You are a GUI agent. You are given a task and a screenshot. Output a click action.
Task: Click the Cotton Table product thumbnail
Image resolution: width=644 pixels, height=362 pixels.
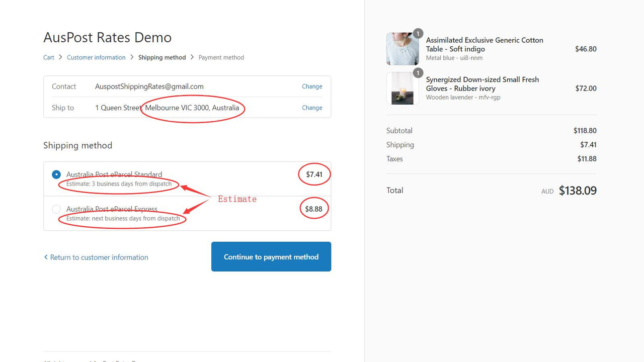(403, 48)
